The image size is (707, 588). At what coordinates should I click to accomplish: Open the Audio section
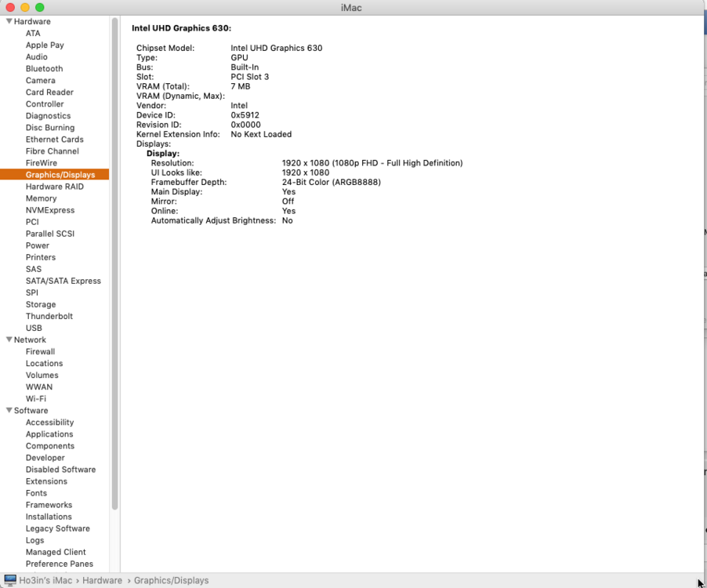pyautogui.click(x=36, y=56)
